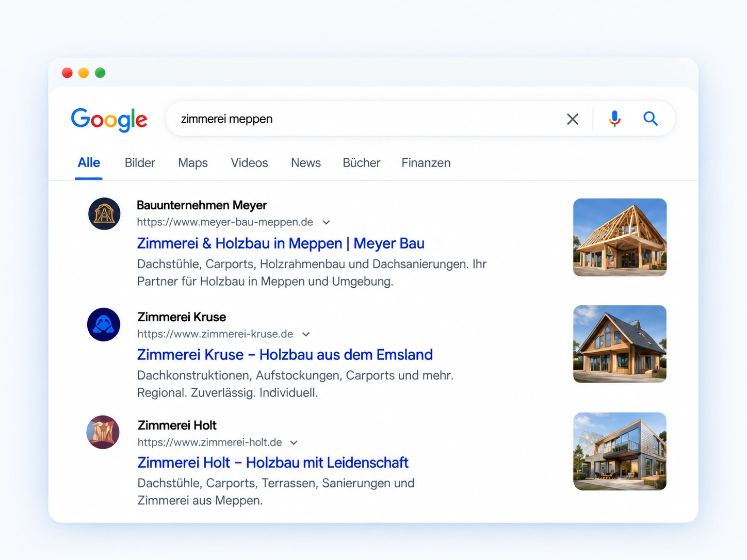Click the snippet starting 'Dachkonstruktionen, Aufstockungen'
Image resolution: width=747 pixels, height=560 pixels.
295,384
